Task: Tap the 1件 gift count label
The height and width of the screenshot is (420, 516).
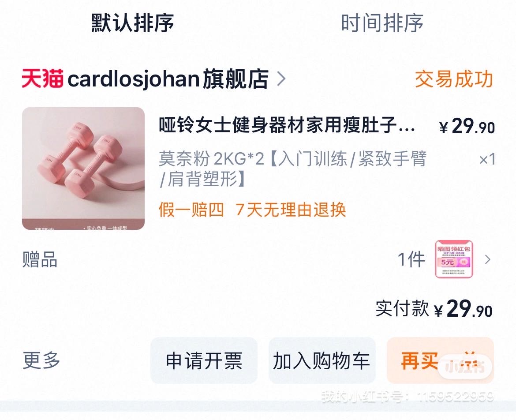Action: [x=411, y=259]
